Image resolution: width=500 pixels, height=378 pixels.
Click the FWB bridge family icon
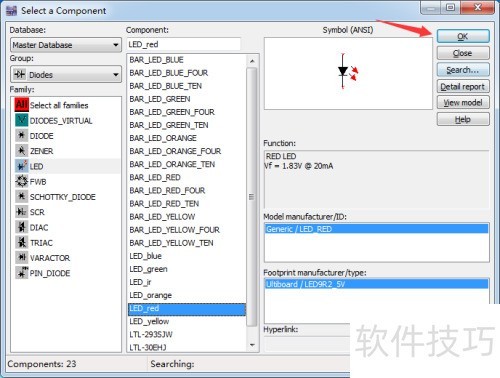click(22, 181)
